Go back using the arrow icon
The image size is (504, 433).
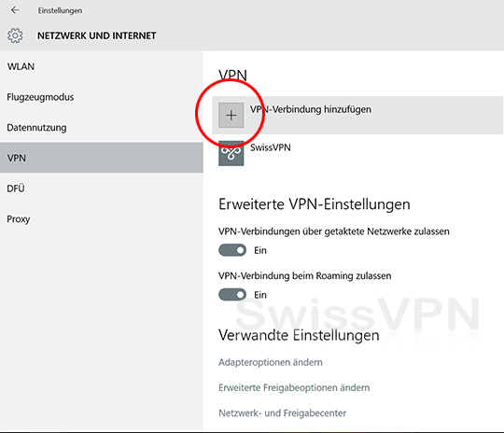15,10
